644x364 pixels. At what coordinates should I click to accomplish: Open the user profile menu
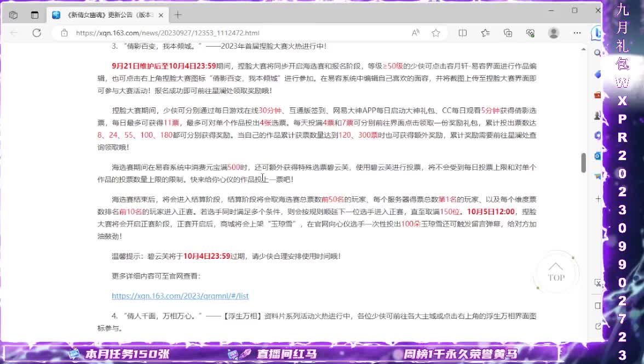point(554,33)
